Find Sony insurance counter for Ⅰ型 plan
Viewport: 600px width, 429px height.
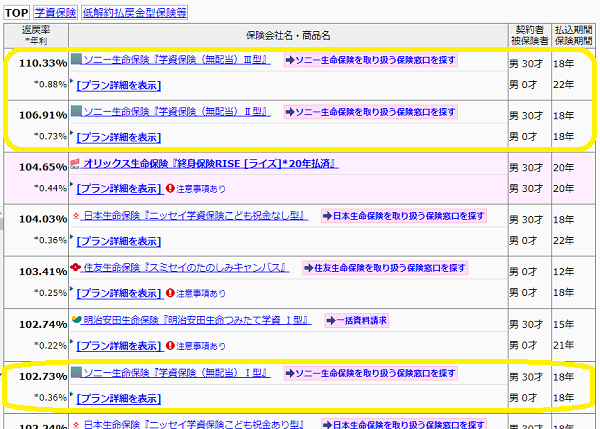[370, 373]
